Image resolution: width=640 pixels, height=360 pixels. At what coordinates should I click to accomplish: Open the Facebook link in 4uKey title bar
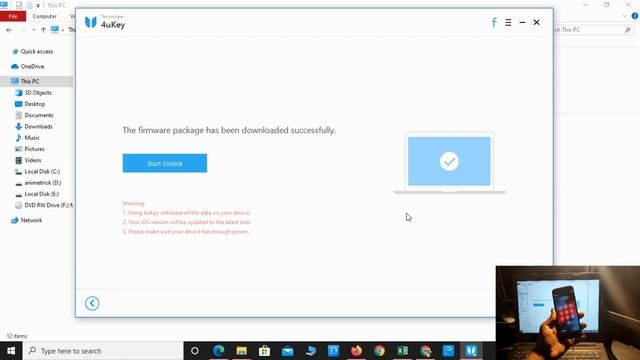pos(494,22)
